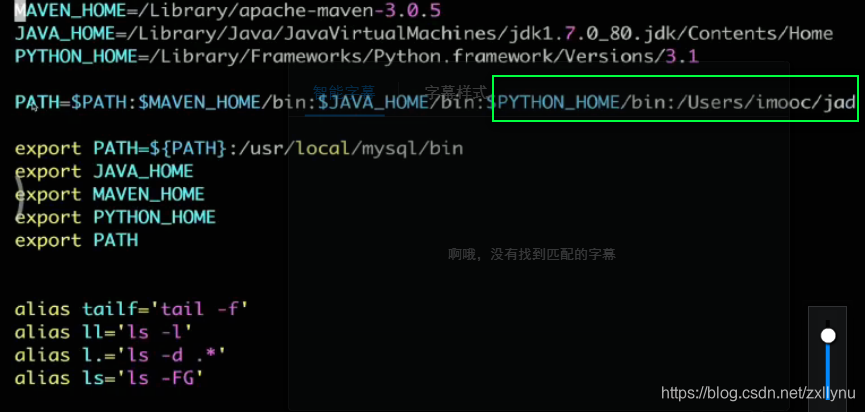Click the export PYTHON_HOME line
865x412 pixels.
115,217
